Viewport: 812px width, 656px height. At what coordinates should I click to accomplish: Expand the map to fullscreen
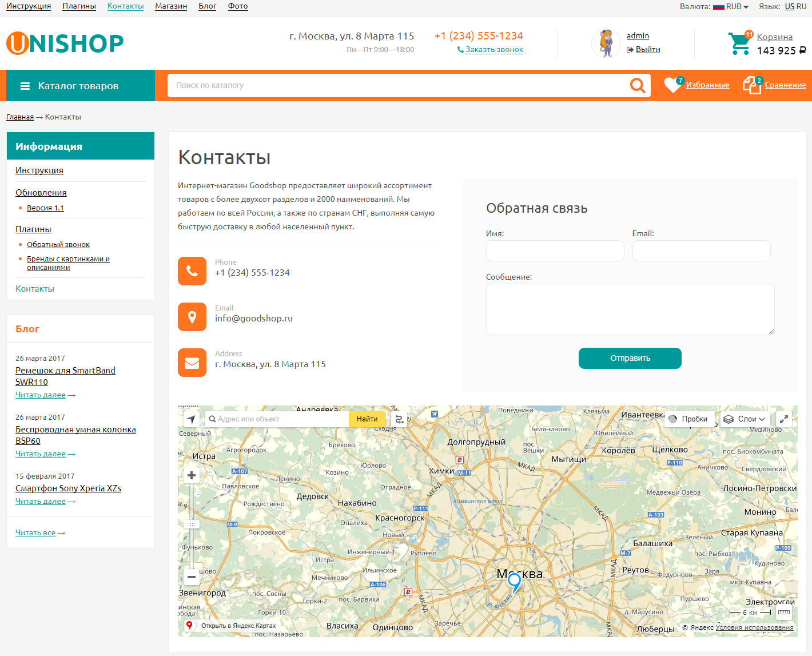click(784, 419)
